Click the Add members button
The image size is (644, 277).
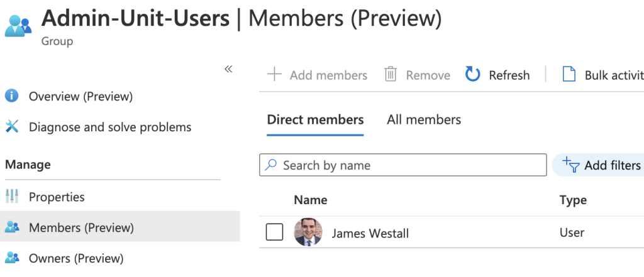pyautogui.click(x=318, y=75)
